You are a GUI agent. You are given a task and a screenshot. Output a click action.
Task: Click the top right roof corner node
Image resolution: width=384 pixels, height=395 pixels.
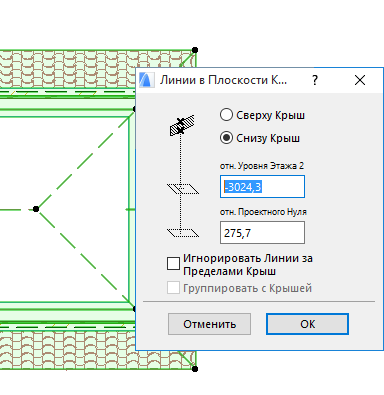pyautogui.click(x=195, y=50)
